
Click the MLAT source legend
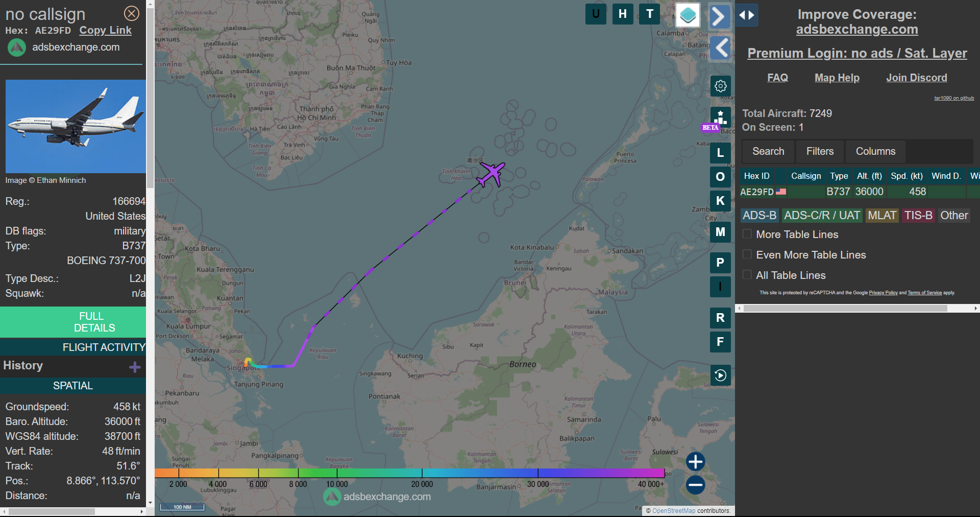[882, 216]
